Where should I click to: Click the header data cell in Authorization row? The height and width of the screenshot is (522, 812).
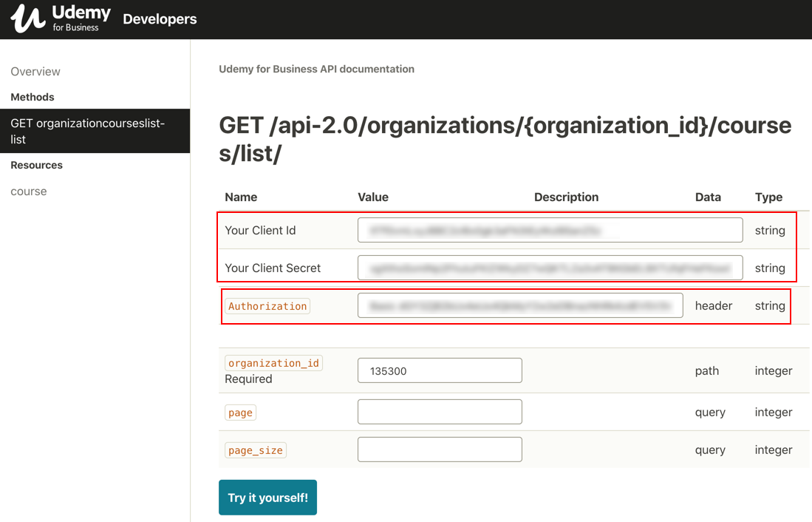[x=714, y=306]
